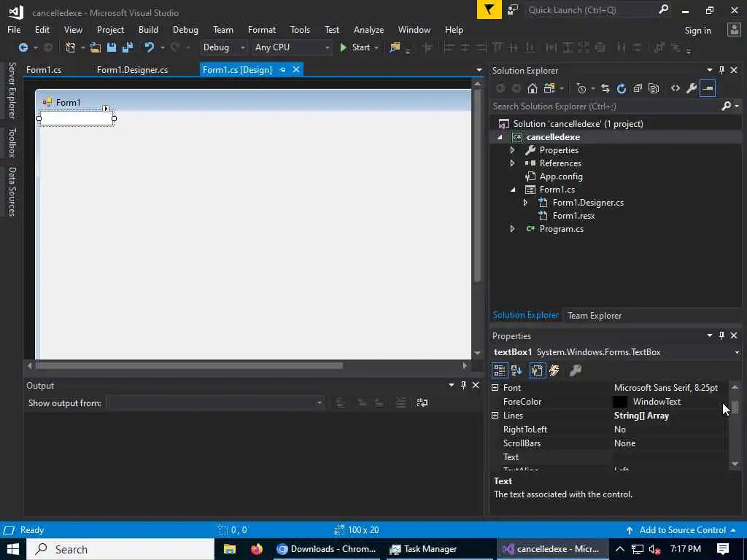
Task: Open the Data Sources side panel
Action: tap(12, 192)
